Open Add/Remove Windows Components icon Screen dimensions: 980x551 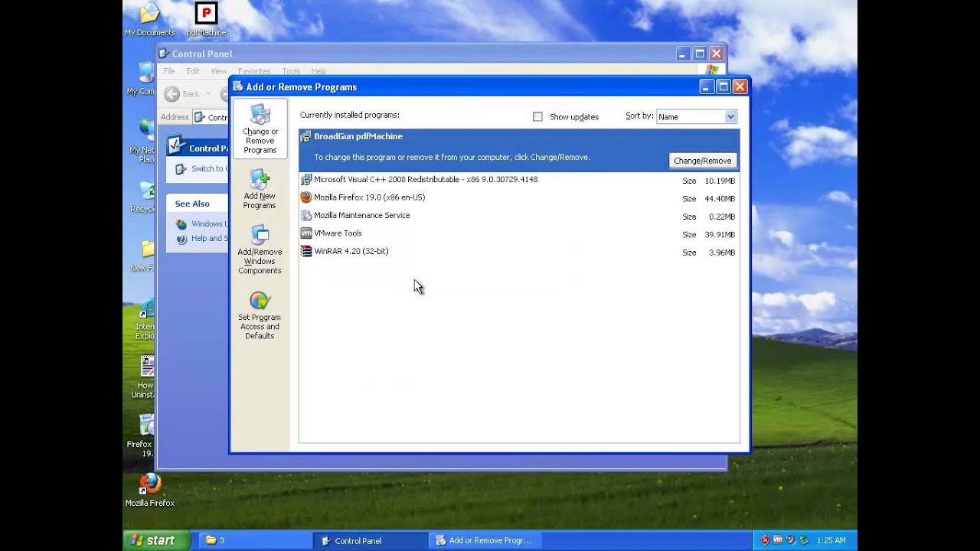[x=260, y=235]
